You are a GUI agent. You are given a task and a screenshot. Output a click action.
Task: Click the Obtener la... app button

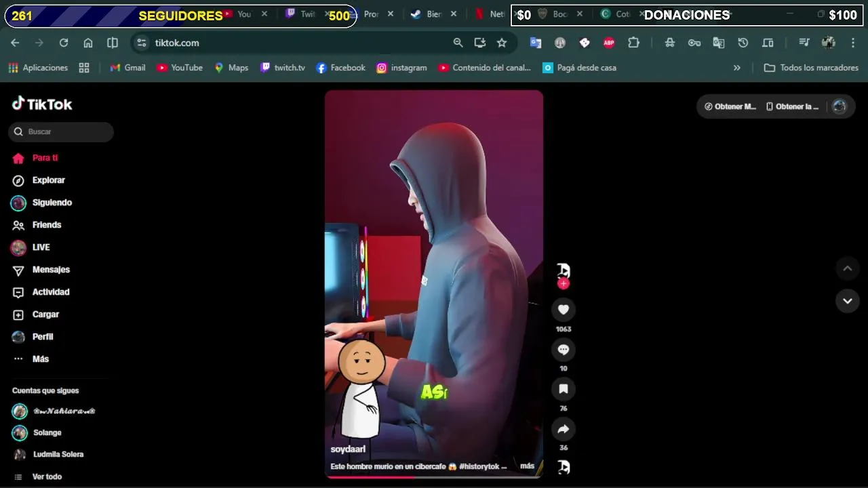[x=792, y=106]
